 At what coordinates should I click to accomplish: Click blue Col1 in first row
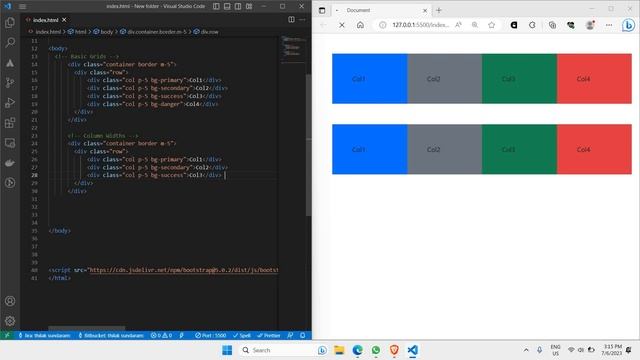coord(369,79)
